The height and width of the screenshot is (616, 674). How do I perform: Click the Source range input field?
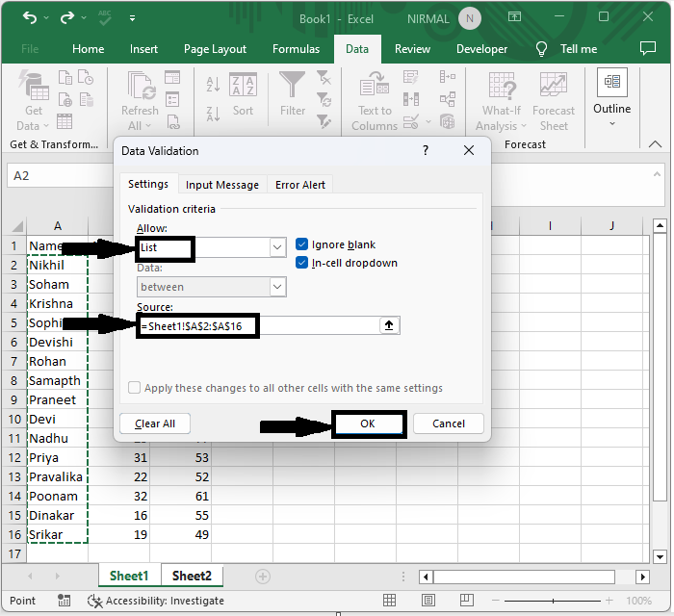coord(259,326)
